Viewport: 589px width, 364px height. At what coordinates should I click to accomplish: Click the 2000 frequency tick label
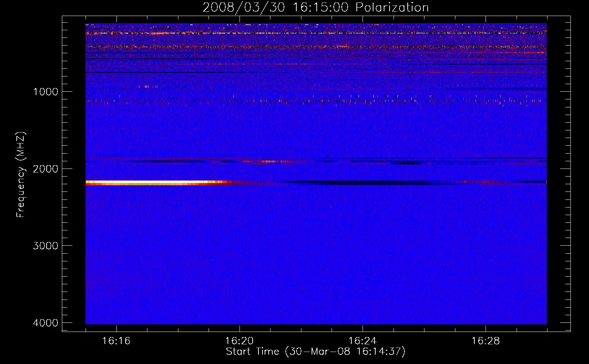[46, 169]
